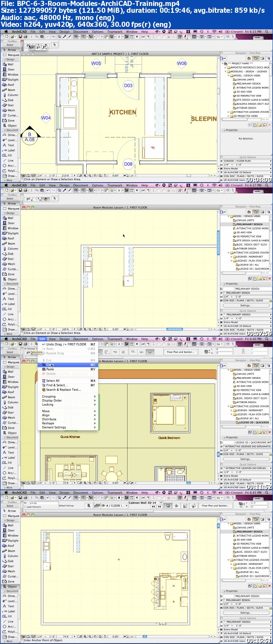Expand the IMPORTED REFERENCE DOCS folder
The width and height of the screenshot is (273, 644).
click(225, 67)
